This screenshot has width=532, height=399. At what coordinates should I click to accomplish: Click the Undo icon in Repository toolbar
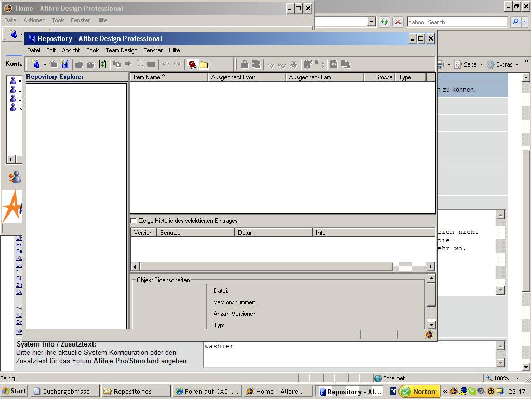pyautogui.click(x=166, y=64)
